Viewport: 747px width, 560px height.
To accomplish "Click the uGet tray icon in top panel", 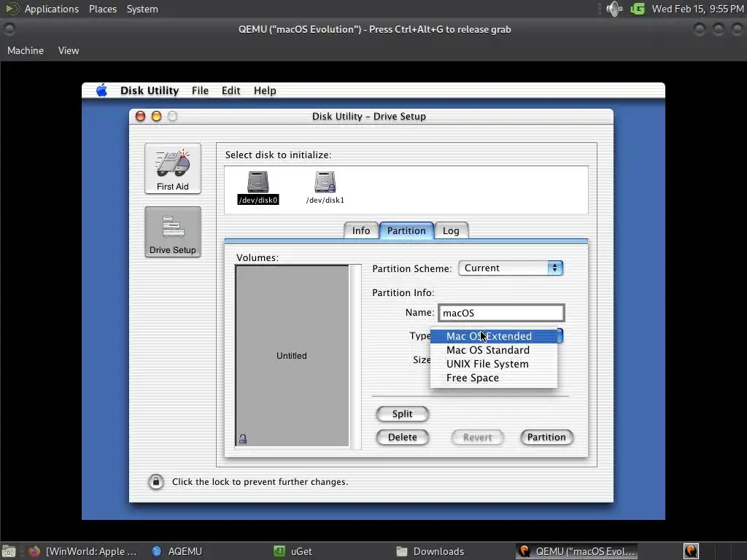I will click(x=638, y=9).
